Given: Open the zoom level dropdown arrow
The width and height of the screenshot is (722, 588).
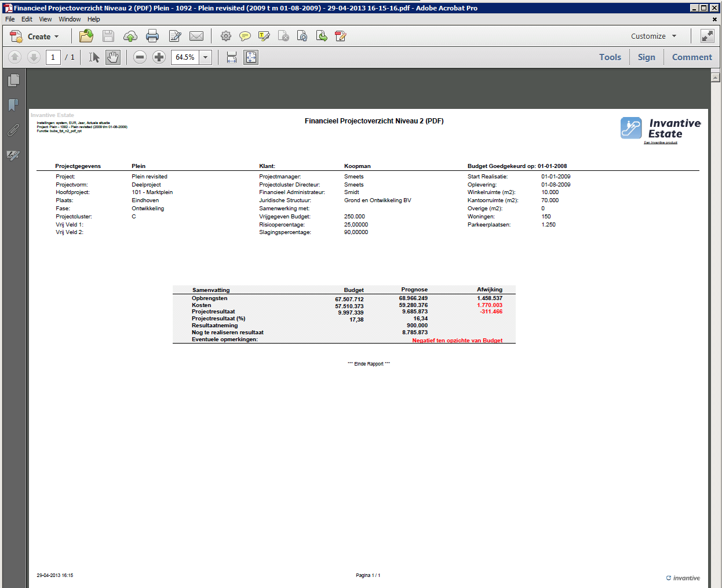Looking at the screenshot, I should 206,57.
